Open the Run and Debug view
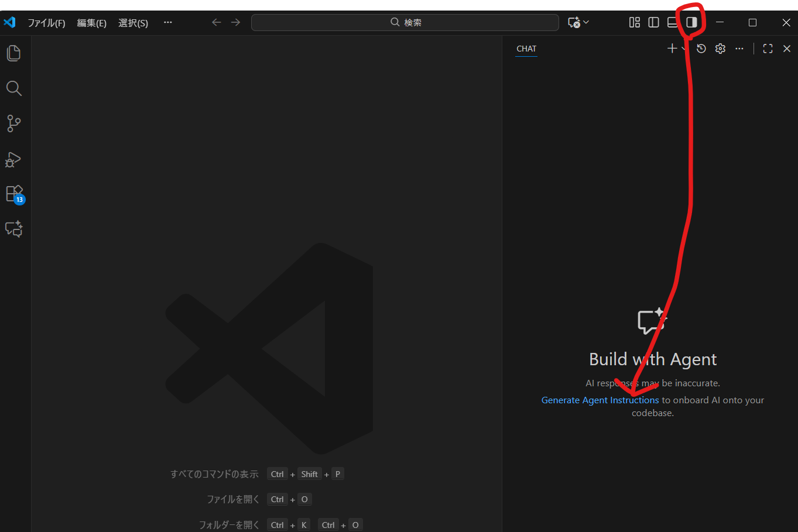798x532 pixels. pos(13,159)
